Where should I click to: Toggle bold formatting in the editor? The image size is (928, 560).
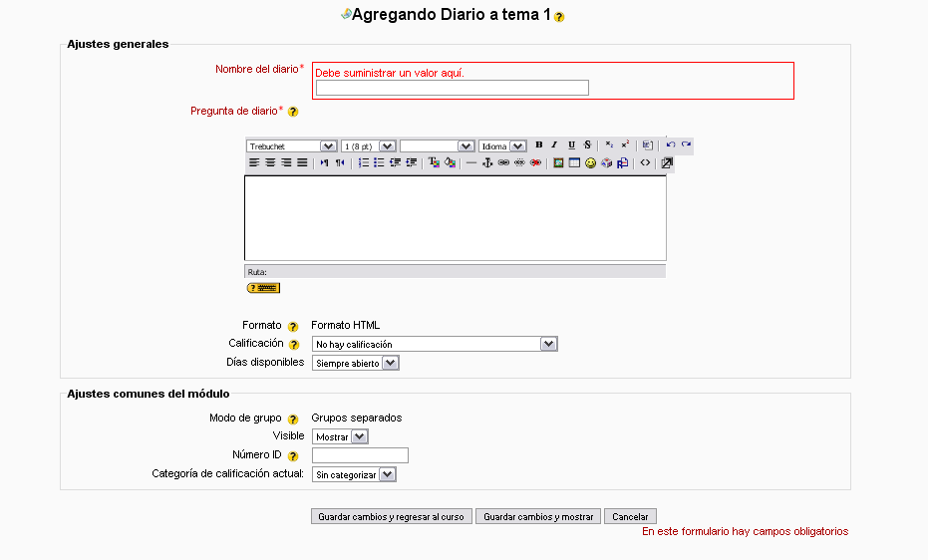539,145
